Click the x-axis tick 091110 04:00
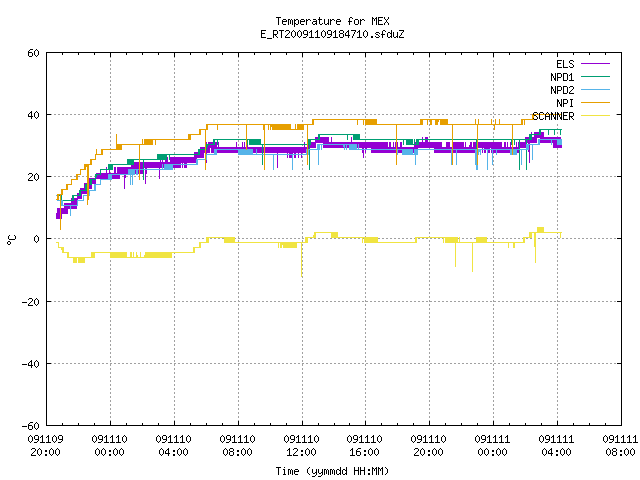The image size is (640, 480). (x=174, y=446)
